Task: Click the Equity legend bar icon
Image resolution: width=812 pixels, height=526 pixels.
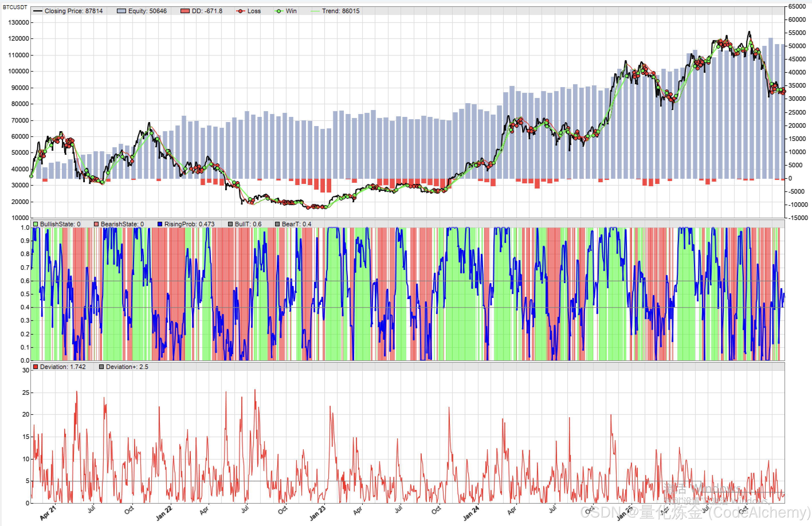Action: pos(121,11)
